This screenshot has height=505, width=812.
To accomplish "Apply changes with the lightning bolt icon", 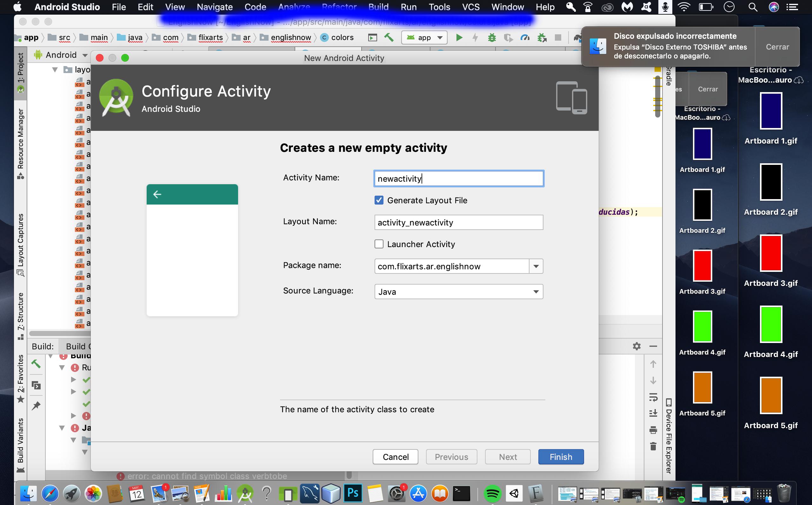I will [x=475, y=37].
